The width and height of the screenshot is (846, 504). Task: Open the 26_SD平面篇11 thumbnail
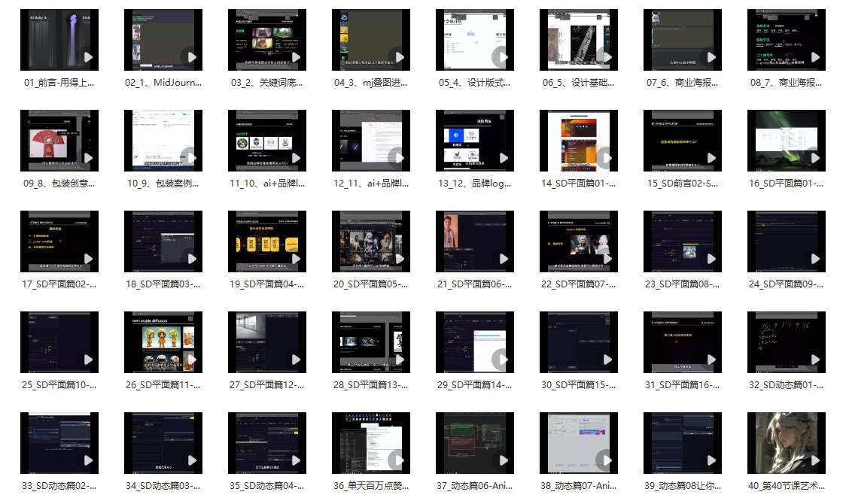[x=163, y=342]
